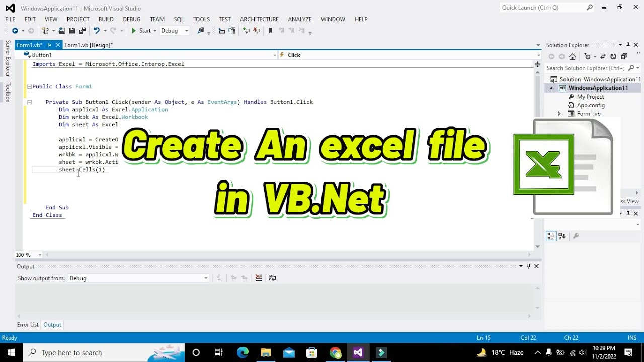Viewport: 644px width, 362px height.
Task: Click the Type here to search taskbar box
Action: 103,352
